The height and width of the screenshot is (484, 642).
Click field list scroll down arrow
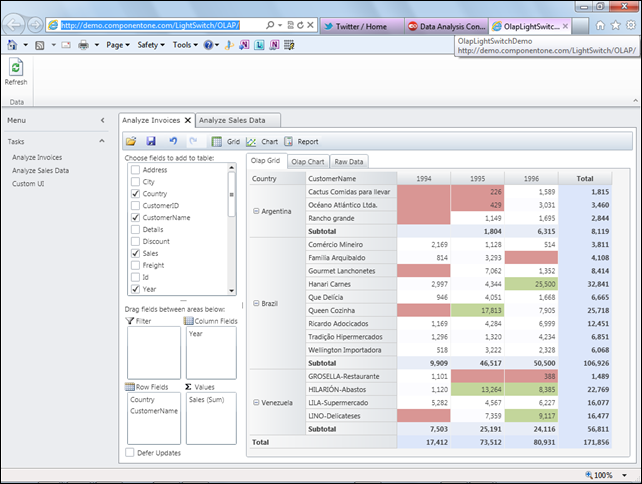231,291
